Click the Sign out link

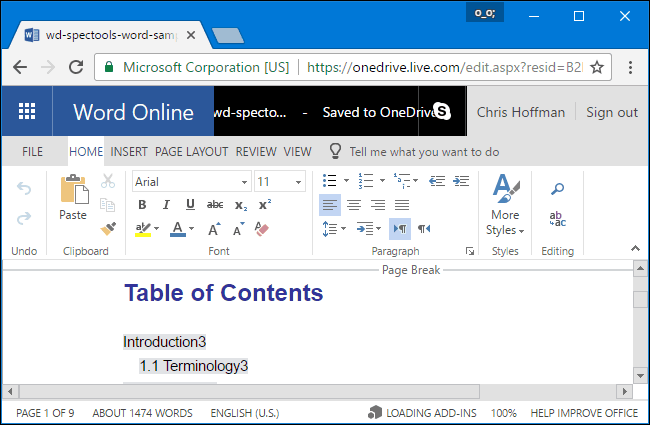[611, 112]
